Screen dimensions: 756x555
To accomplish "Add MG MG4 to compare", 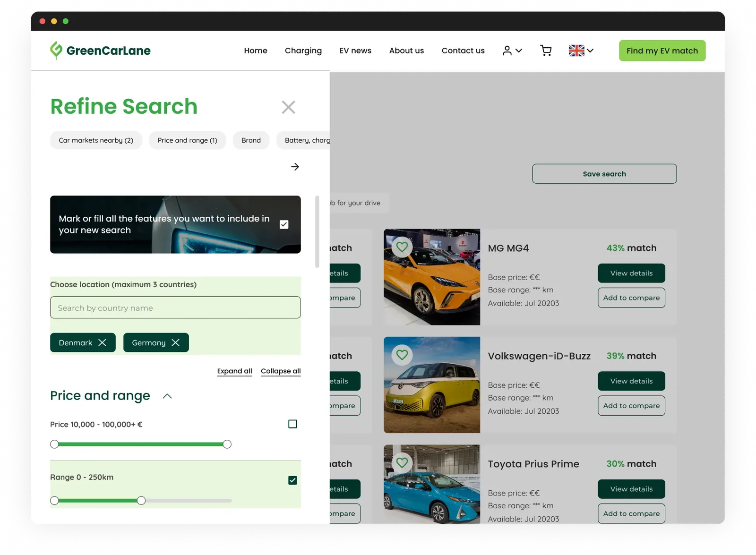I will click(x=631, y=298).
